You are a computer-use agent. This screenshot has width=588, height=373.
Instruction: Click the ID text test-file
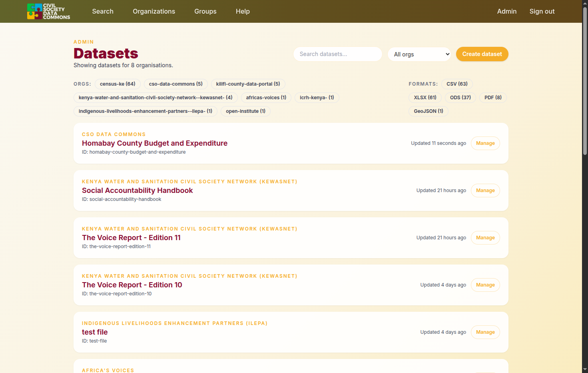98,341
